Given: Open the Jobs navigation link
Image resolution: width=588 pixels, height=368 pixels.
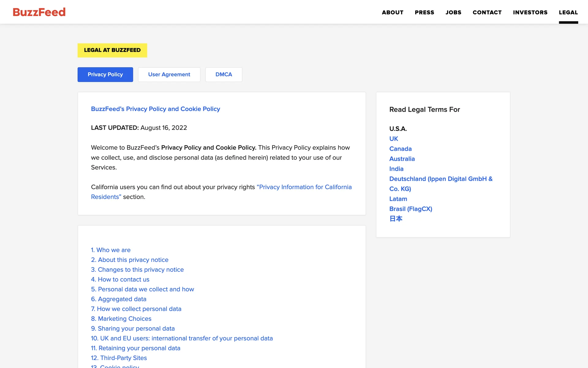Looking at the screenshot, I should click(x=453, y=13).
